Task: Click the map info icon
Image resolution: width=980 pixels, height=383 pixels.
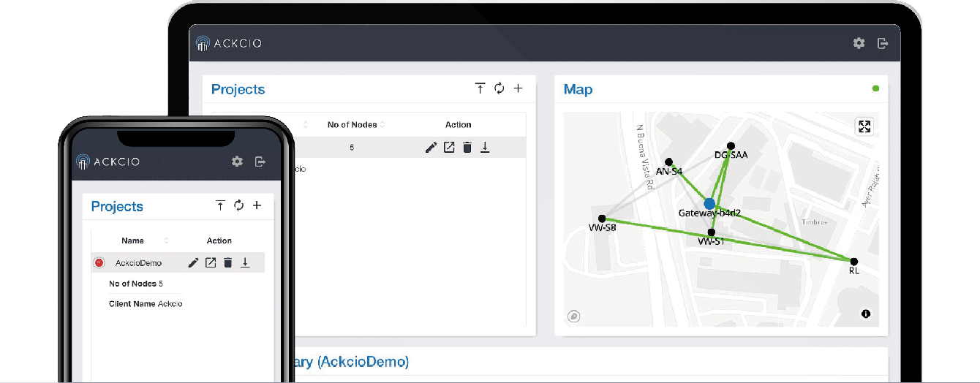Action: 866,314
